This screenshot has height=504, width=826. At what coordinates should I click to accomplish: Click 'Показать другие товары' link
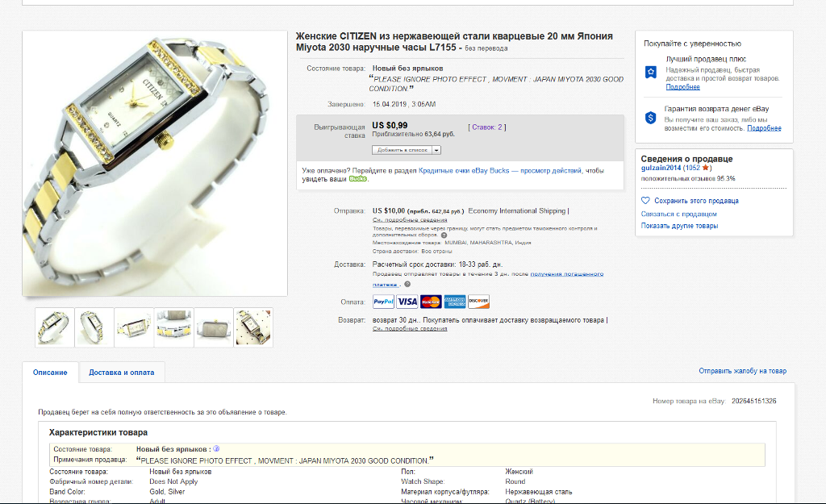pyautogui.click(x=679, y=226)
